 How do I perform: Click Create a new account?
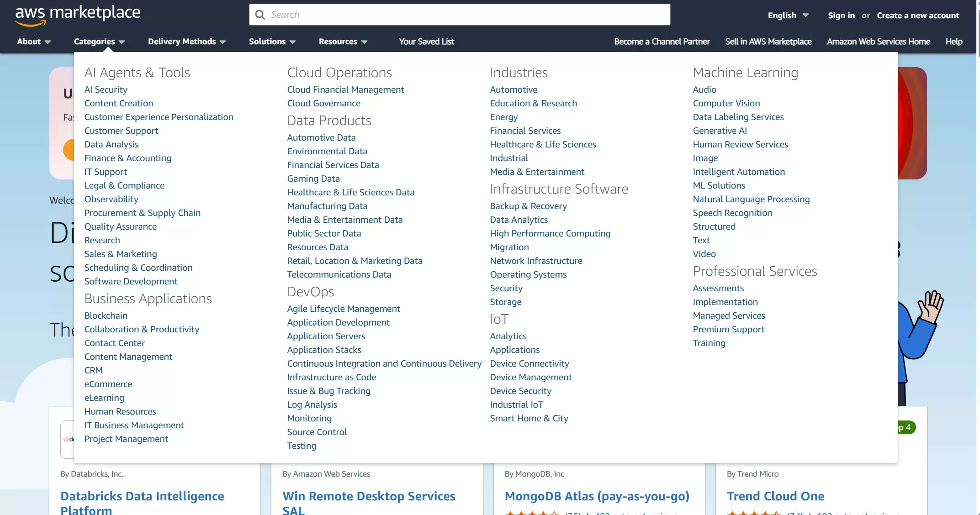[918, 16]
